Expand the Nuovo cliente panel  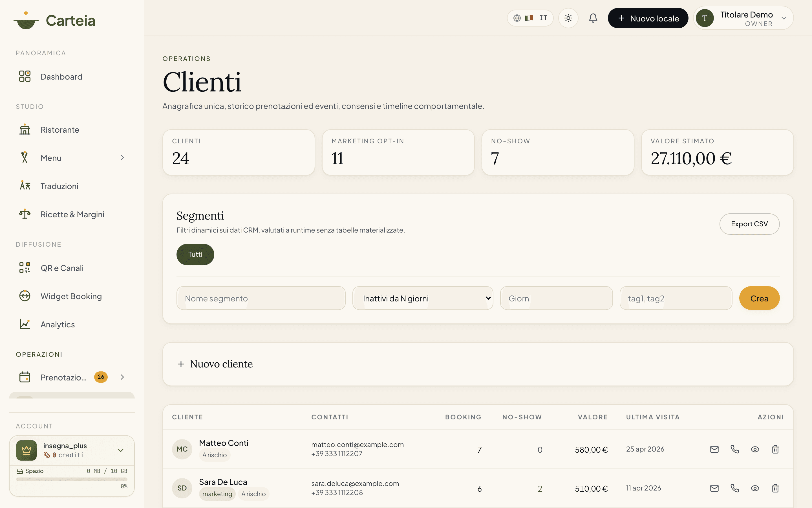tap(478, 364)
